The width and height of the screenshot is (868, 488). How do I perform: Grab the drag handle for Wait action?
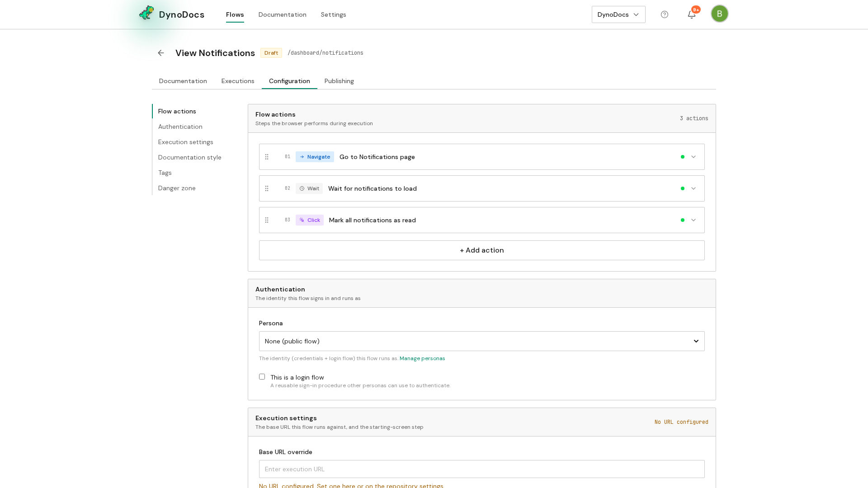click(267, 188)
